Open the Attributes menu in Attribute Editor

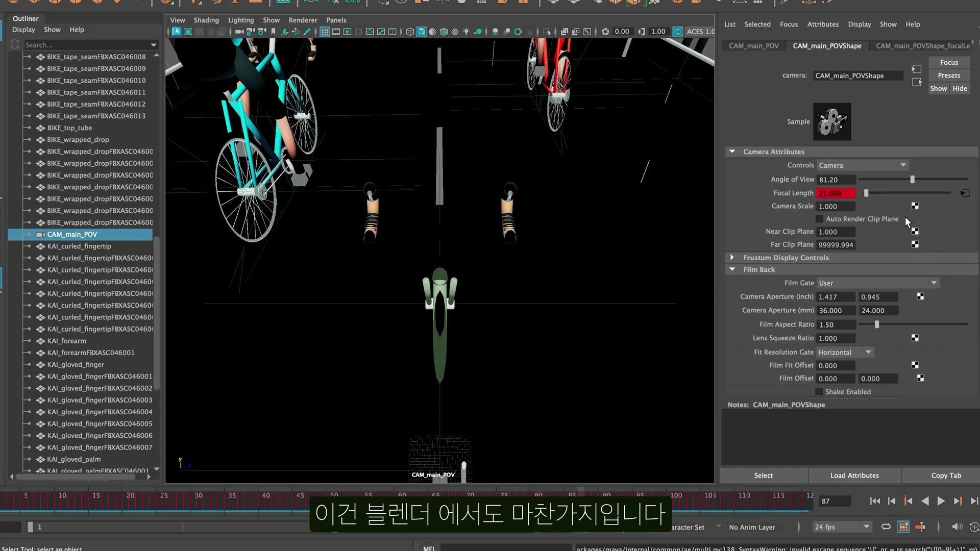823,24
